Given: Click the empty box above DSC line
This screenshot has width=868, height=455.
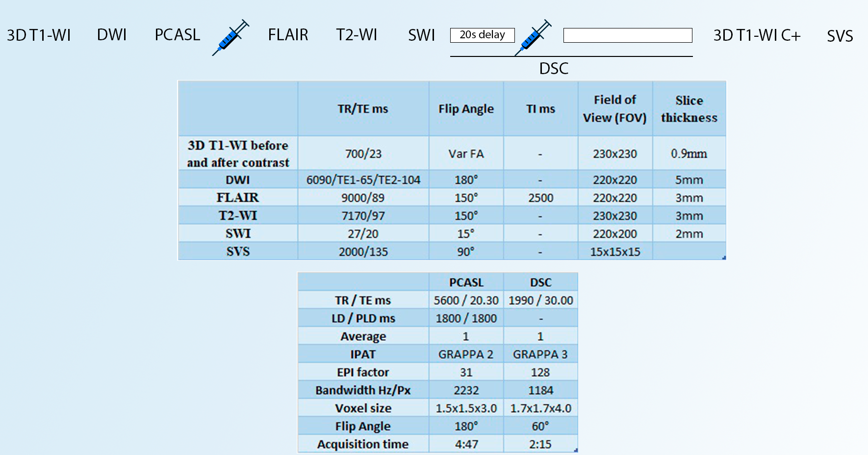Looking at the screenshot, I should coord(627,35).
